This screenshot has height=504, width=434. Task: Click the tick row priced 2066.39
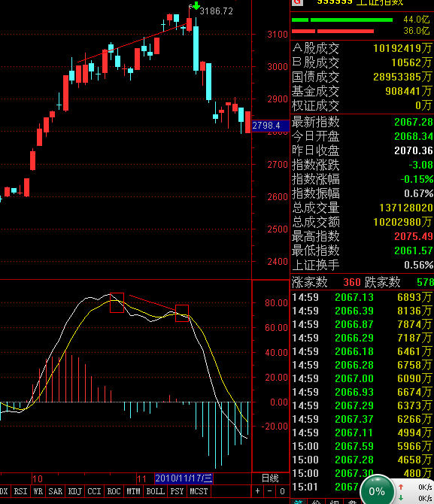[362, 311]
